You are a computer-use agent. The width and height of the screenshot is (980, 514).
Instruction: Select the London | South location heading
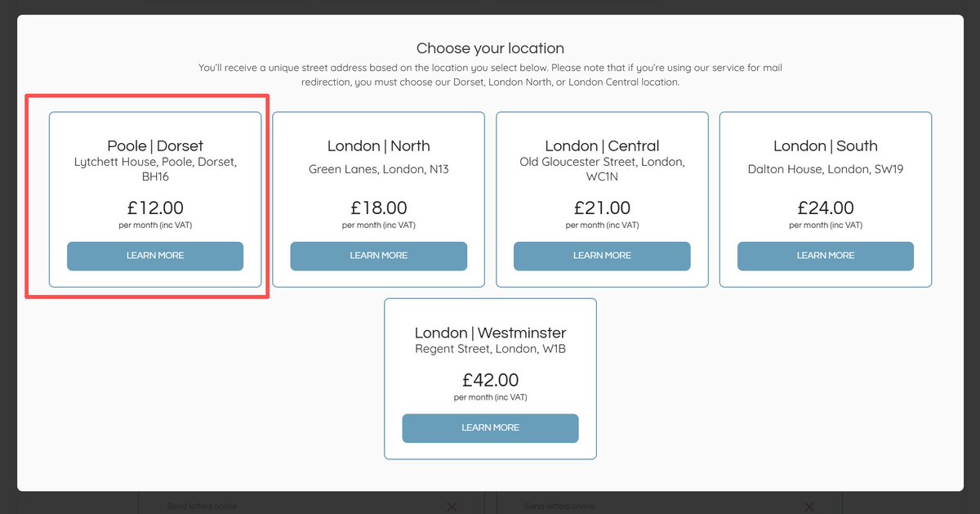[826, 146]
